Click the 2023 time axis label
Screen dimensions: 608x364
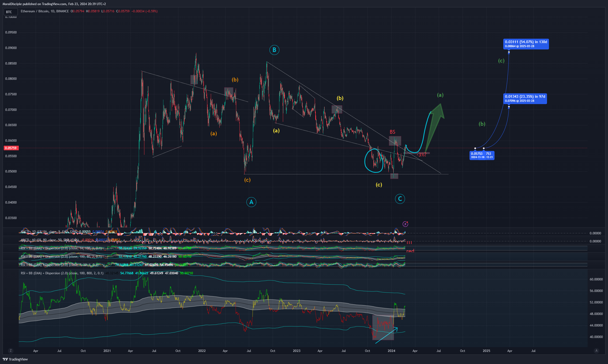(297, 351)
